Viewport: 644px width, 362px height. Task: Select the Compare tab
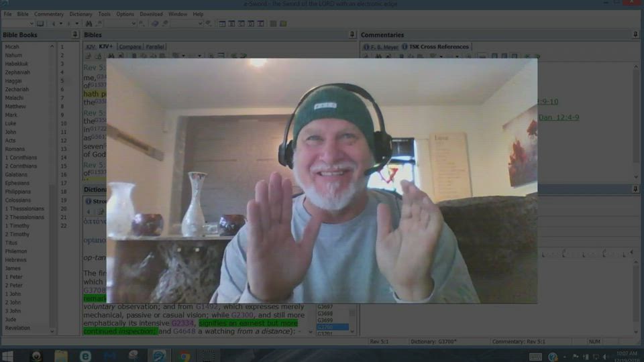[130, 47]
